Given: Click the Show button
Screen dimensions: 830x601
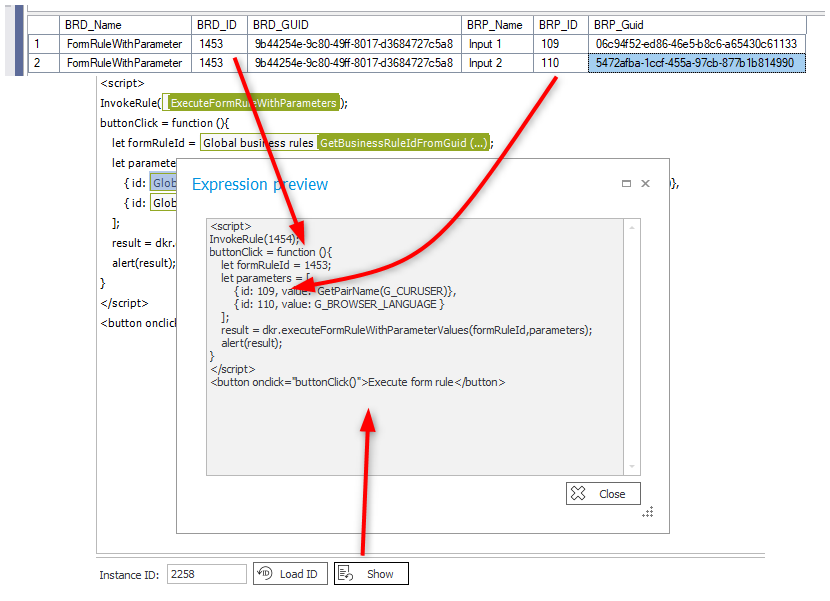Looking at the screenshot, I should tap(371, 574).
